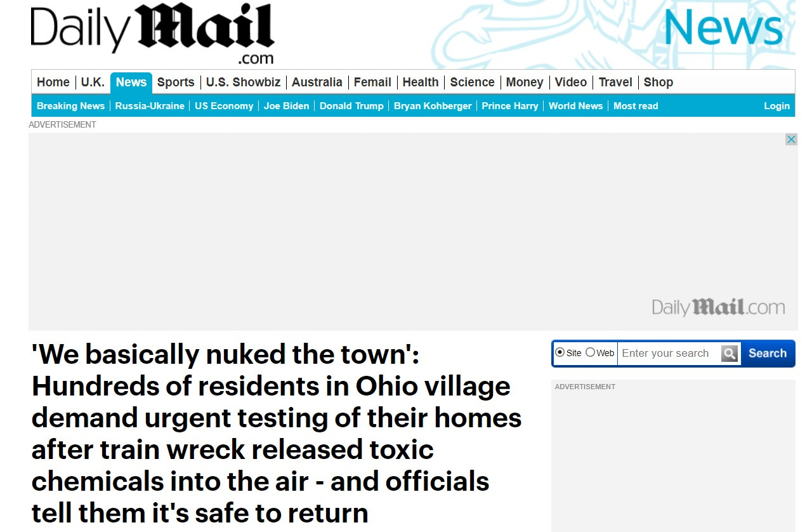This screenshot has height=532, width=812.
Task: Go to the Sports section
Action: [x=176, y=83]
